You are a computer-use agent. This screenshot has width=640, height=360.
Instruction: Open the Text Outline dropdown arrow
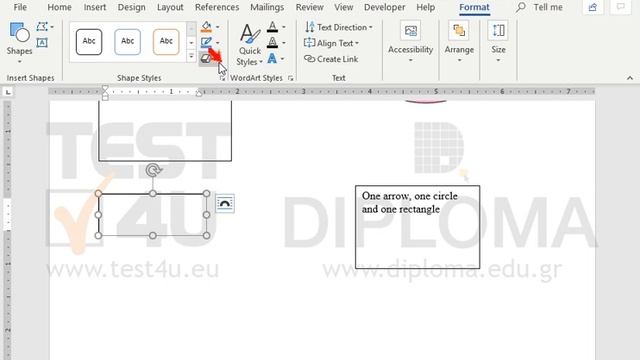click(x=284, y=43)
